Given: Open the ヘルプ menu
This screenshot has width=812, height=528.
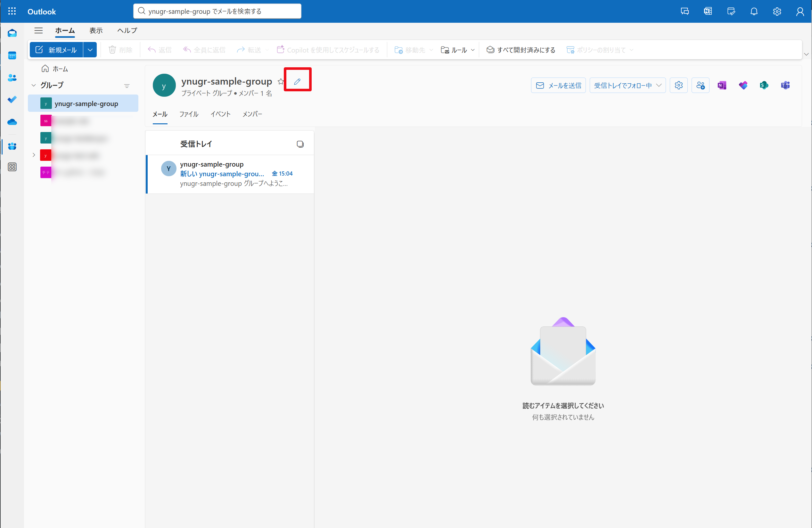Looking at the screenshot, I should point(127,30).
